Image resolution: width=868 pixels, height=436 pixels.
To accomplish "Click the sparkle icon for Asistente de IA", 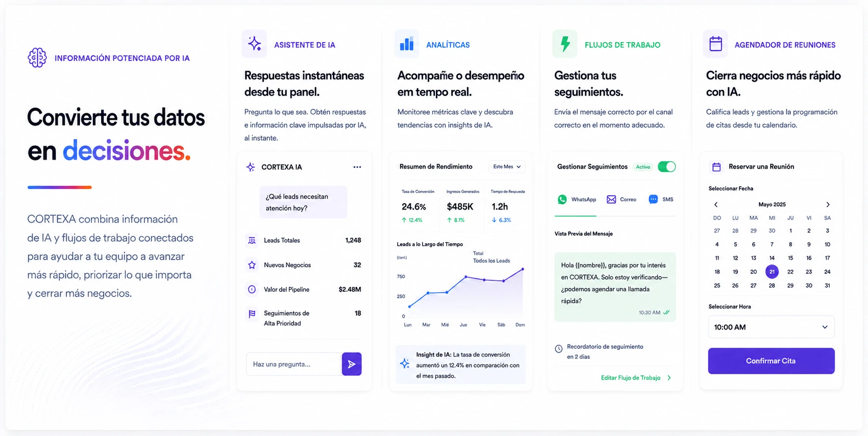I will click(x=254, y=44).
